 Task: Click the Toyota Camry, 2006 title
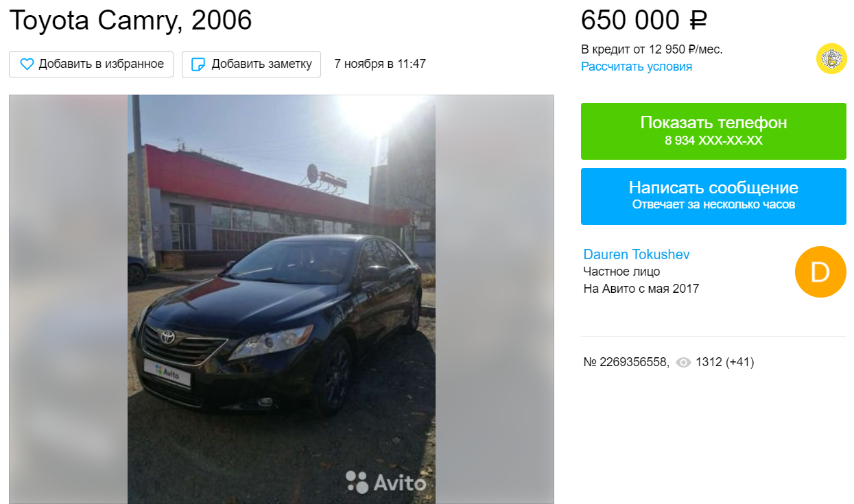(130, 21)
